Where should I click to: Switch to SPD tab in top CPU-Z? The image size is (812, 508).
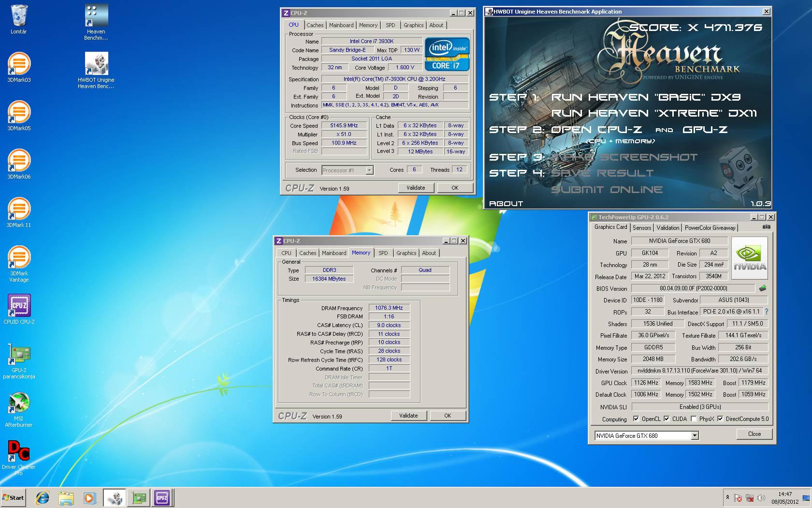click(x=391, y=25)
